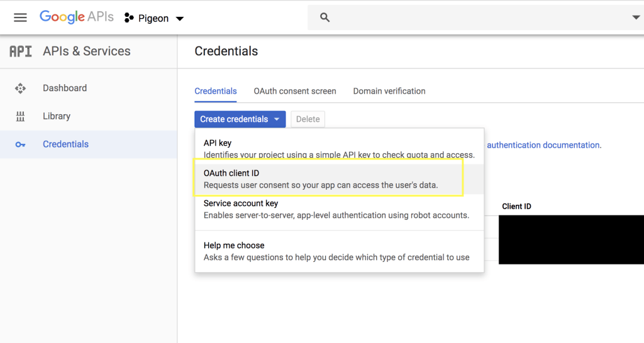644x343 pixels.
Task: Expand the search bar dropdown arrow
Action: [636, 18]
